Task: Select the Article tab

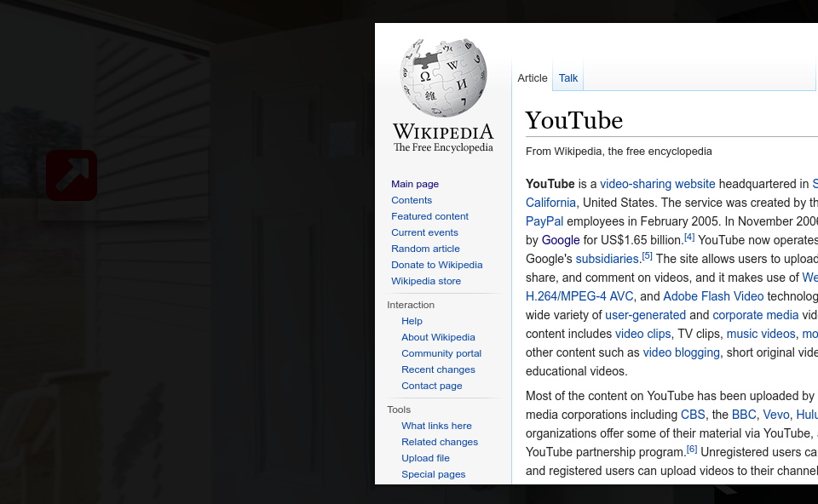Action: tap(532, 78)
